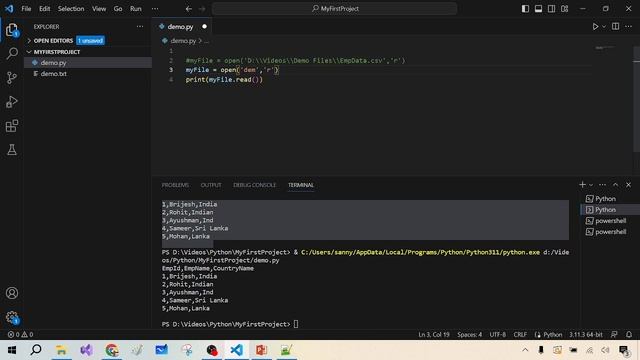This screenshot has height=360, width=640.
Task: Split the editor right
Action: coord(615,27)
